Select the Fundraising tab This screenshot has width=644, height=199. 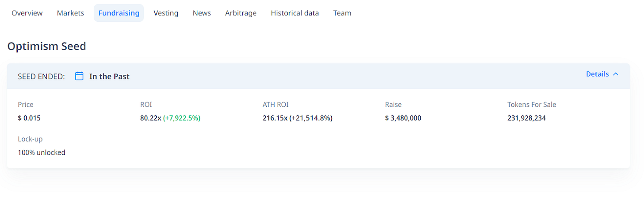pyautogui.click(x=119, y=13)
